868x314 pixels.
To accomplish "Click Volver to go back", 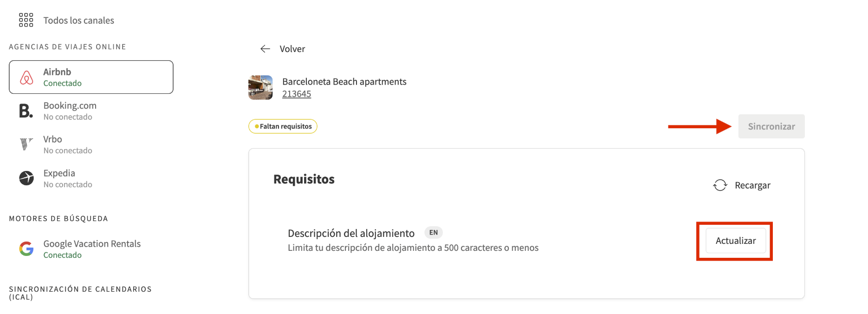I will tap(292, 49).
